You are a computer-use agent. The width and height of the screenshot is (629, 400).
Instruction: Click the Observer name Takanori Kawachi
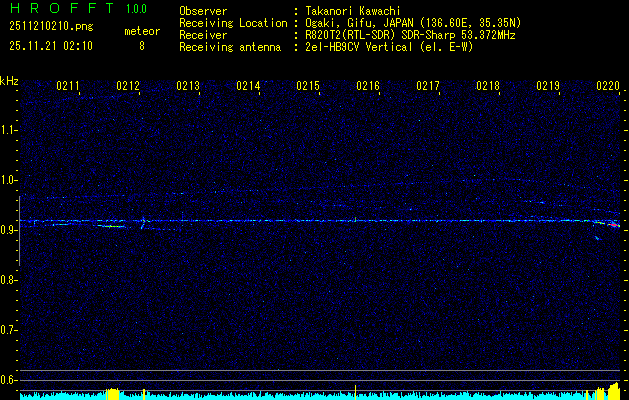click(x=353, y=11)
